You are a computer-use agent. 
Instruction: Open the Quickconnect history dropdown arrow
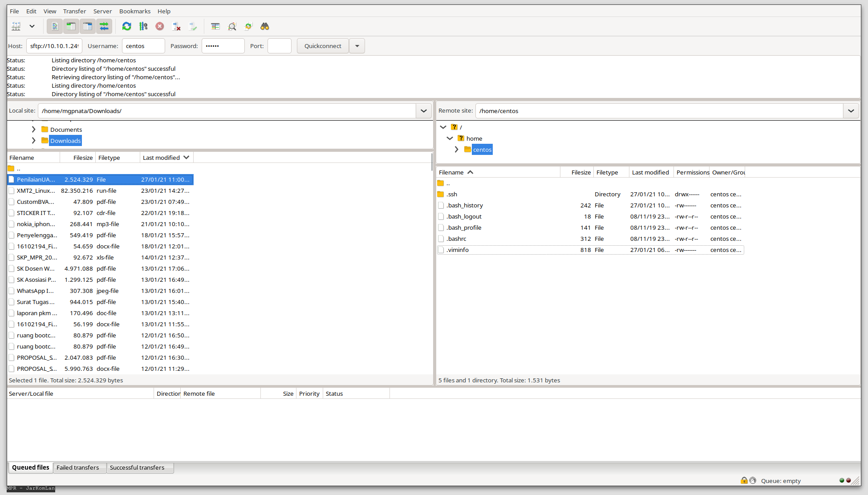357,46
